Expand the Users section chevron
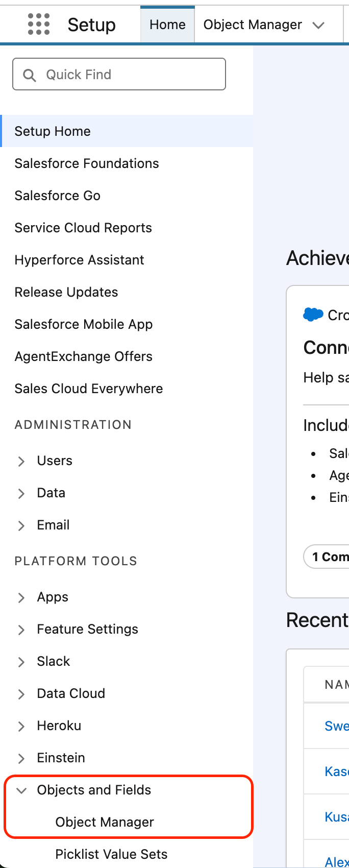Viewport: 349px width, 868px height. coord(21,462)
